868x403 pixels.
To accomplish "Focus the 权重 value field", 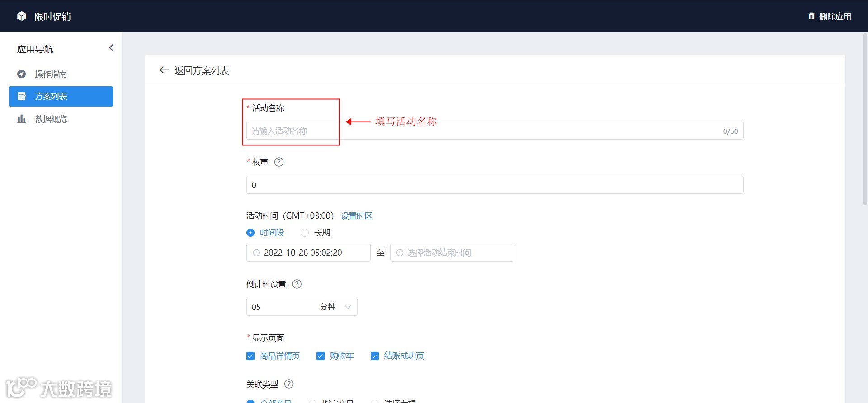I will (495, 185).
